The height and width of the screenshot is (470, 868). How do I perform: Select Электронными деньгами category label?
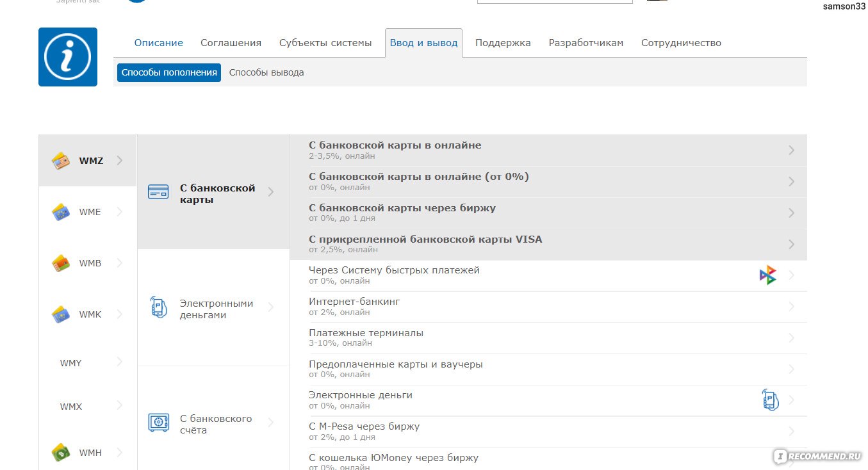(217, 309)
